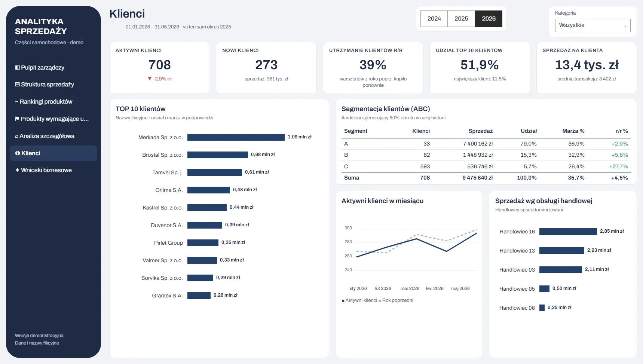Click the 'Handlowiec 03' label

click(517, 270)
